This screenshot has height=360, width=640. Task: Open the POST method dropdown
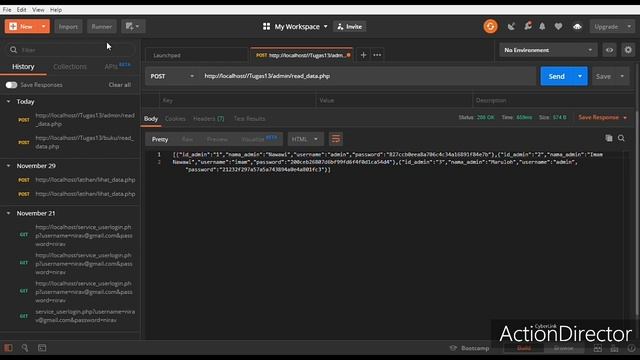pyautogui.click(x=172, y=76)
